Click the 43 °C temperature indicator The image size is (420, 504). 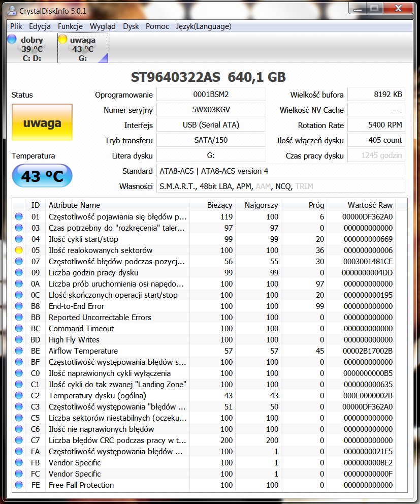click(x=42, y=176)
